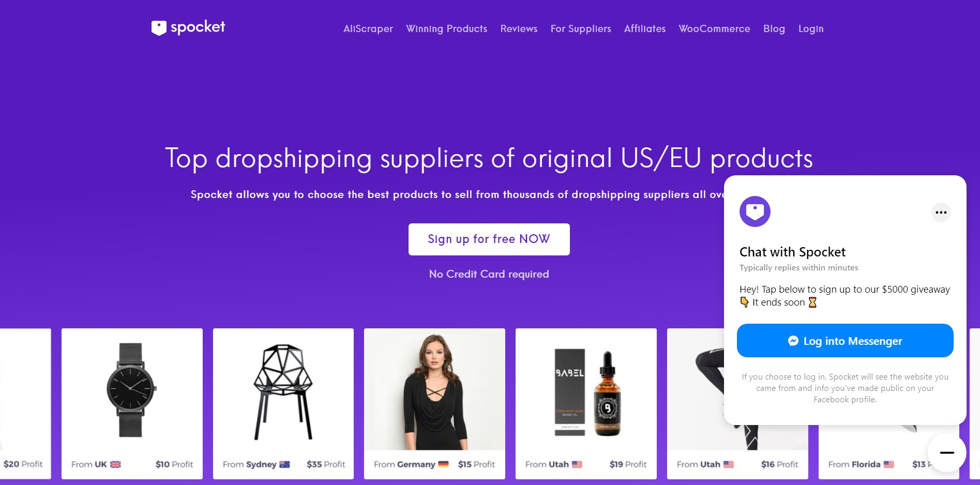The image size is (980, 485).
Task: Open the Blog link
Action: pos(774,29)
